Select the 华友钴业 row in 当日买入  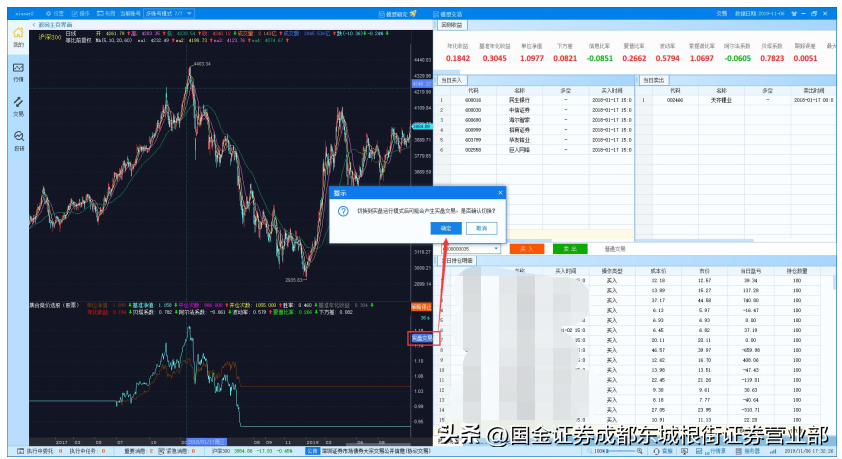click(535, 140)
